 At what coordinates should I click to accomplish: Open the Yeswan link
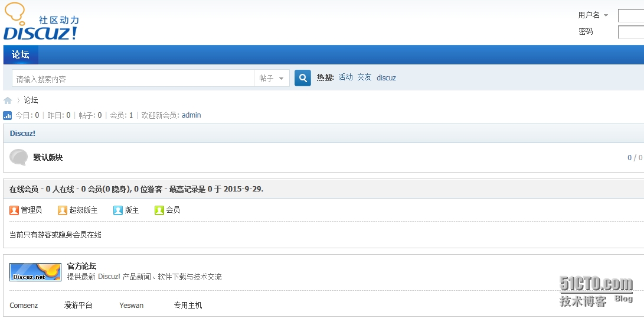tap(132, 305)
